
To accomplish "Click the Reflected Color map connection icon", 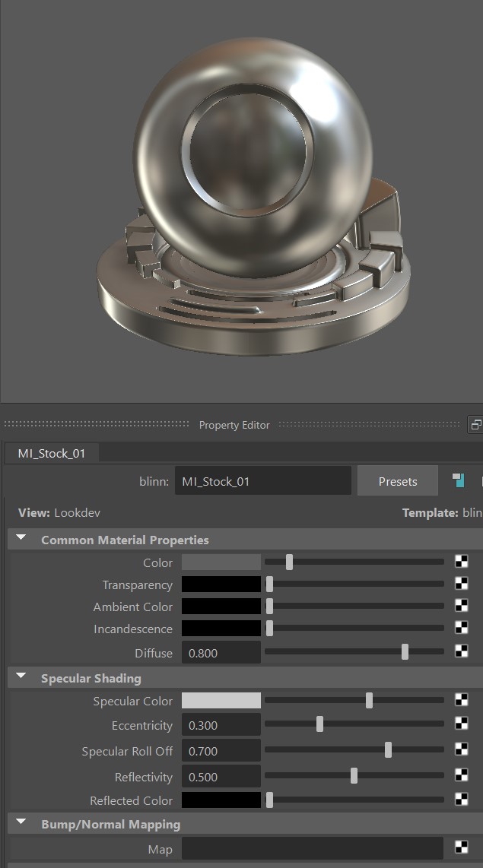I will [x=462, y=799].
